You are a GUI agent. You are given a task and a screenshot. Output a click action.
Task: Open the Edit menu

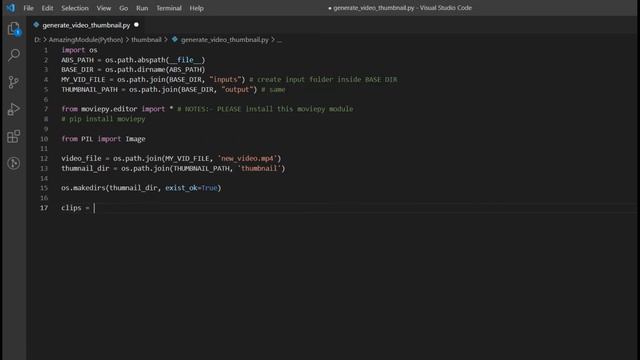click(x=47, y=8)
